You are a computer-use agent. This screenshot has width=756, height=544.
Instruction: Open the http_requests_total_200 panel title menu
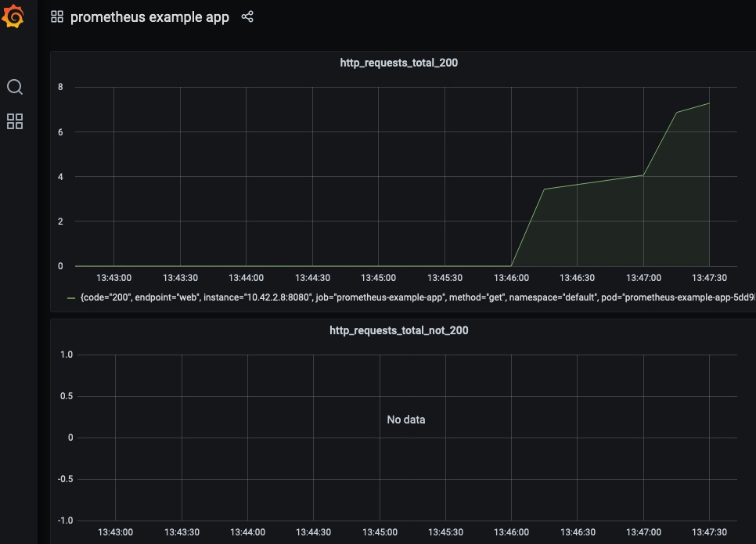pyautogui.click(x=398, y=63)
